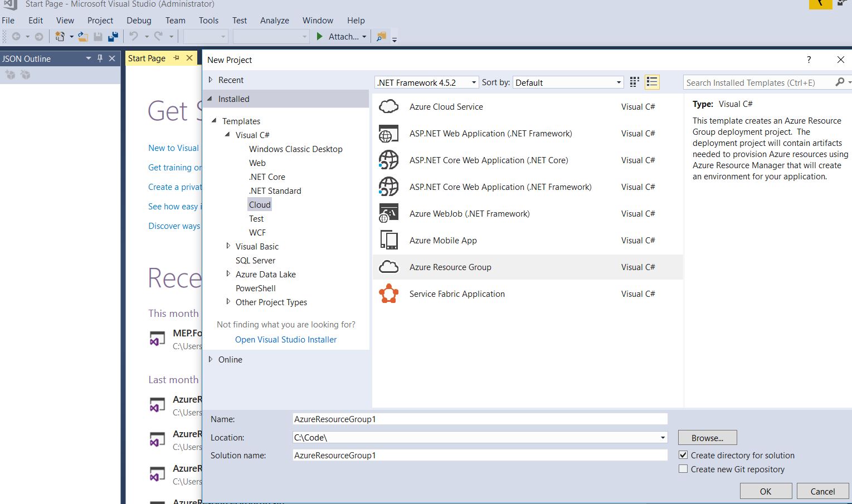Click the Discover ways link on Start Page
852x504 pixels.
coord(174,226)
